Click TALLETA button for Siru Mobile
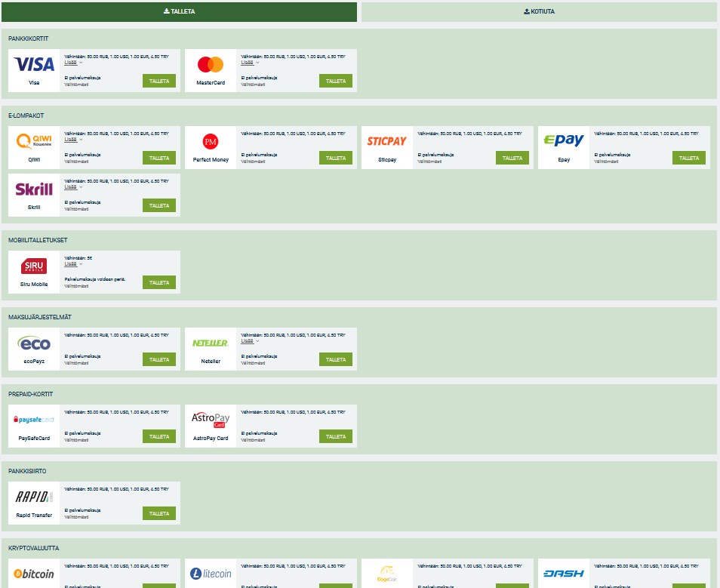Screen dimensions: 720x588 (x=159, y=282)
